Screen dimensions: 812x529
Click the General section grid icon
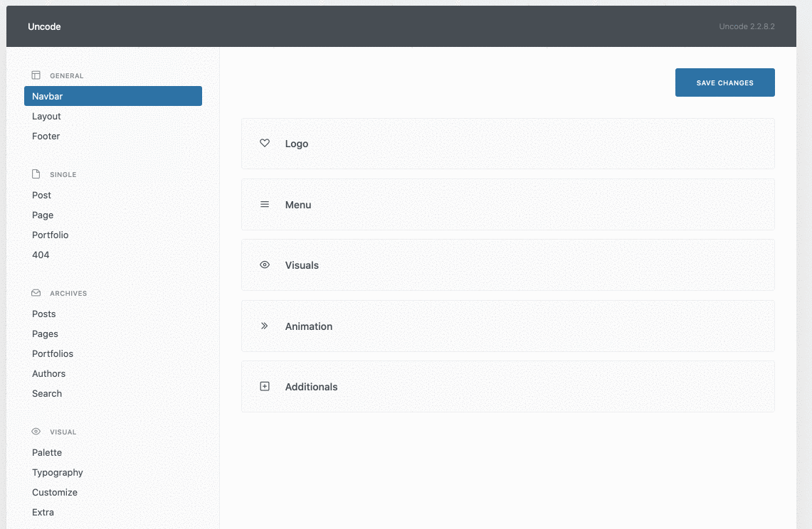(35, 75)
